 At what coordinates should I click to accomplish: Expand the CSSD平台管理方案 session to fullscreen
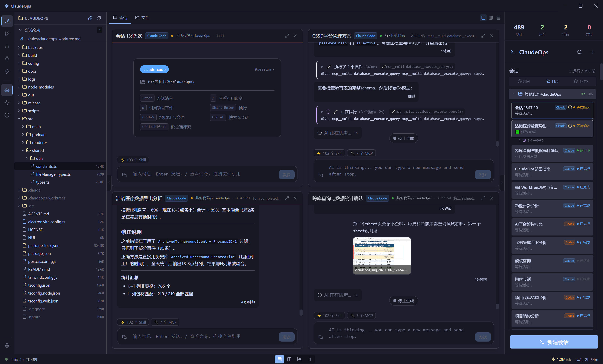tap(483, 36)
